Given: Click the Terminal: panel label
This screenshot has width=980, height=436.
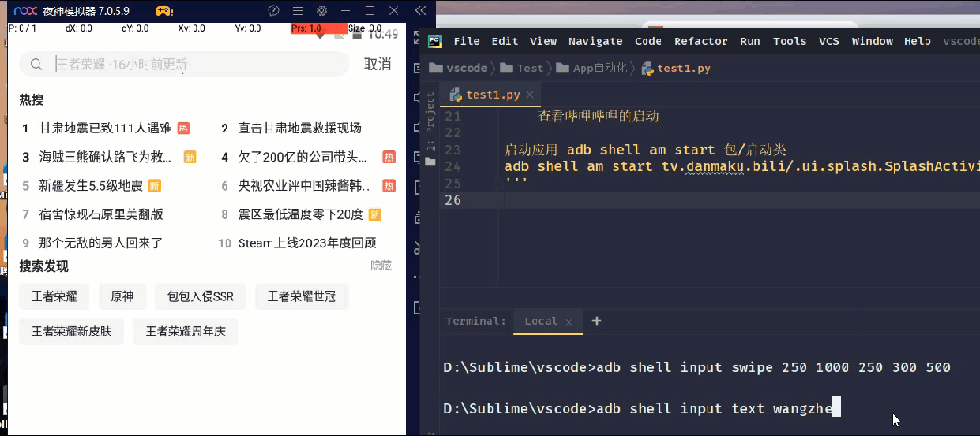Looking at the screenshot, I should [x=475, y=321].
